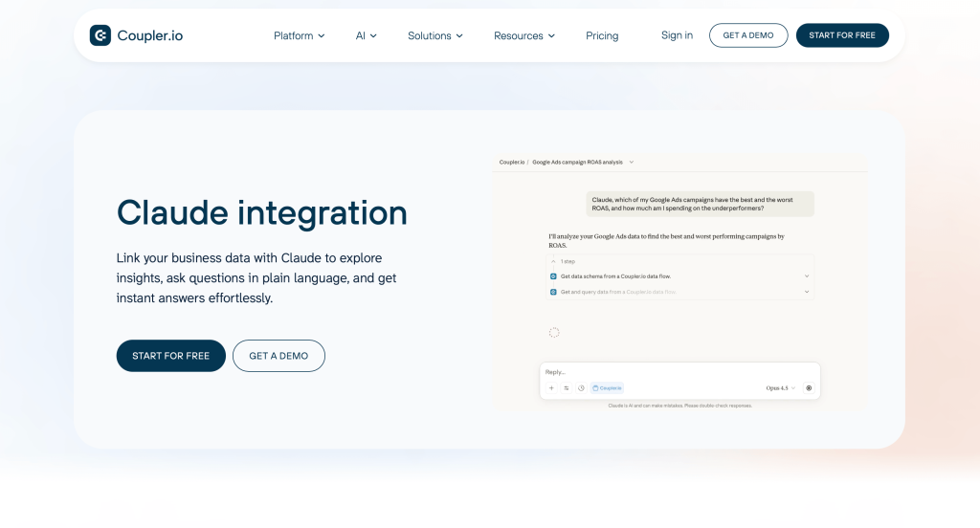This screenshot has width=980, height=528.
Task: Expand the Solutions navigation menu
Action: pos(435,35)
